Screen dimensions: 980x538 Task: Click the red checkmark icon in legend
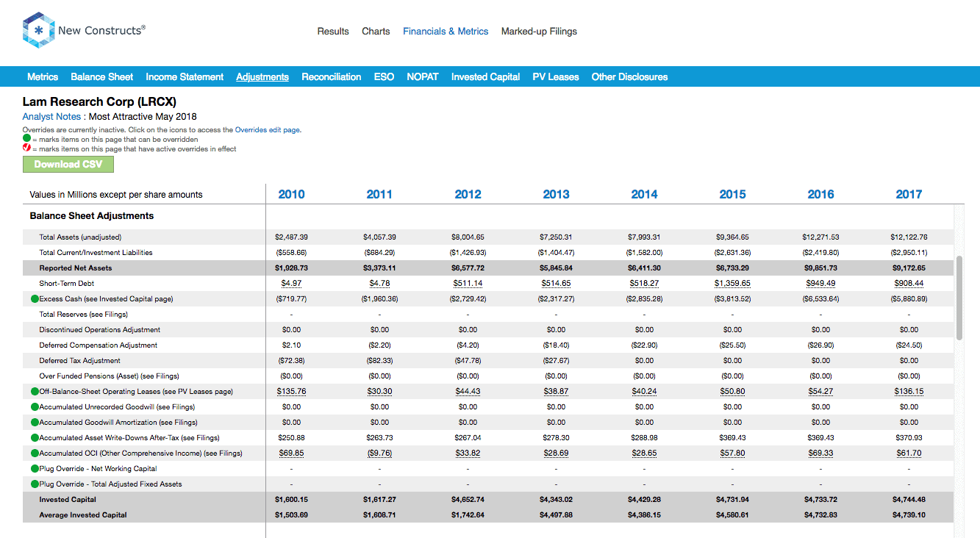click(26, 148)
